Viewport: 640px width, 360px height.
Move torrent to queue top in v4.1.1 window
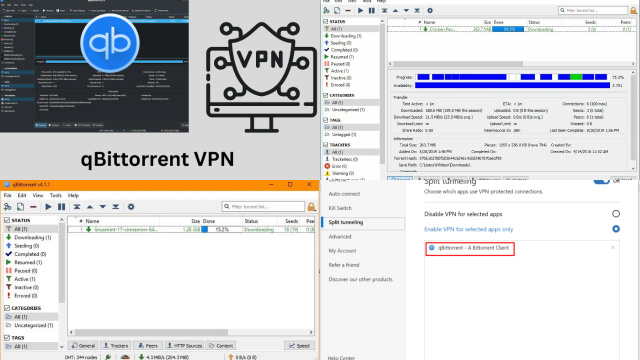pyautogui.click(x=77, y=207)
